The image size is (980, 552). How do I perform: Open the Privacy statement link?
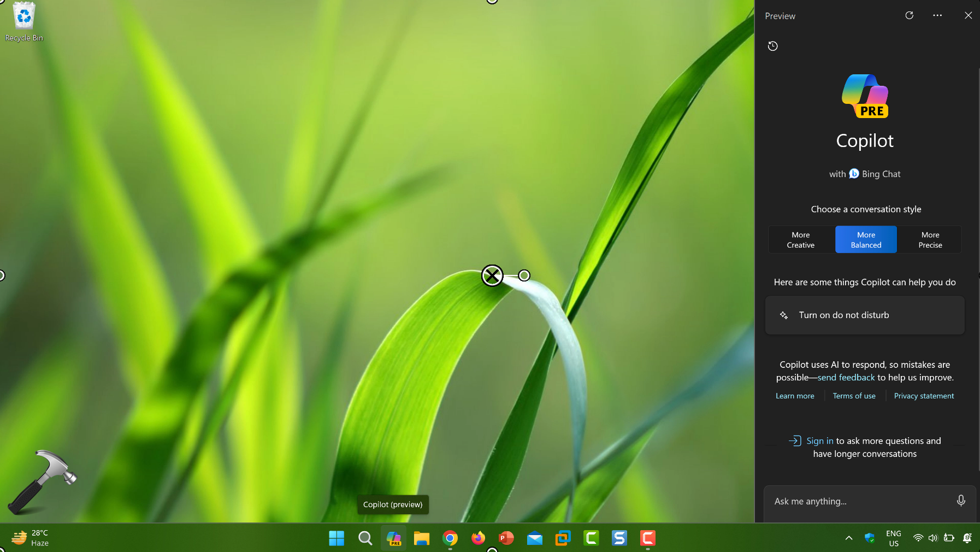(x=924, y=396)
